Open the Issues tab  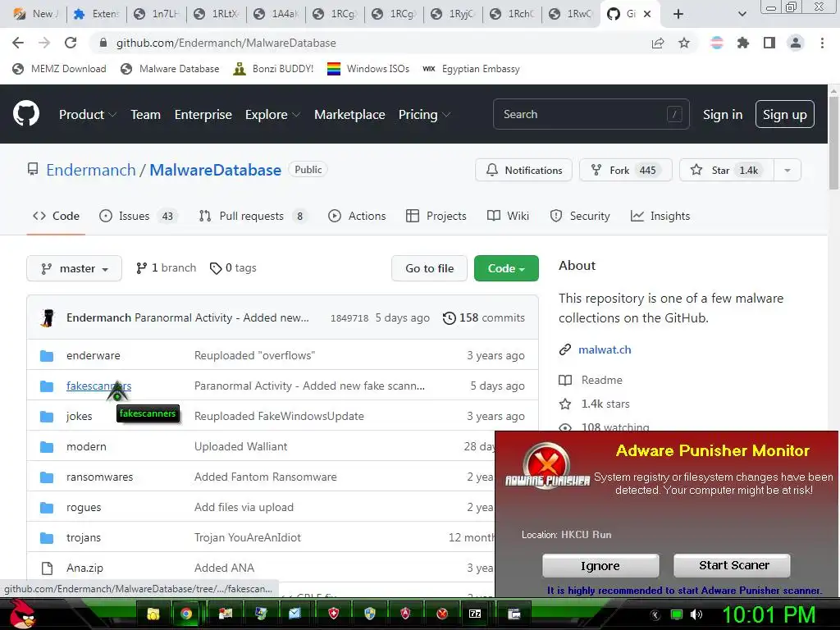tap(138, 216)
